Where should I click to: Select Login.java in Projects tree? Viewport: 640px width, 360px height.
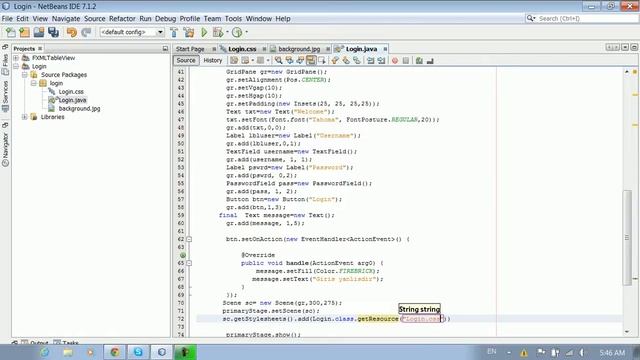click(x=72, y=100)
